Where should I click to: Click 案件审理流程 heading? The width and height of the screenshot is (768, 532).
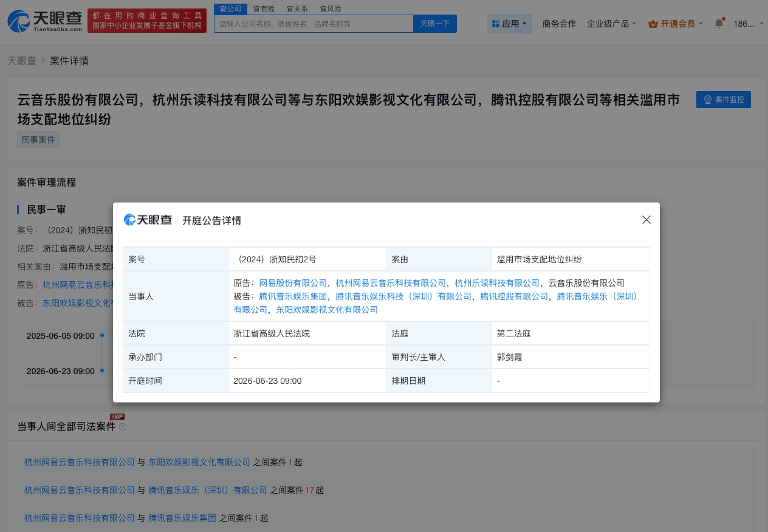[x=47, y=182]
